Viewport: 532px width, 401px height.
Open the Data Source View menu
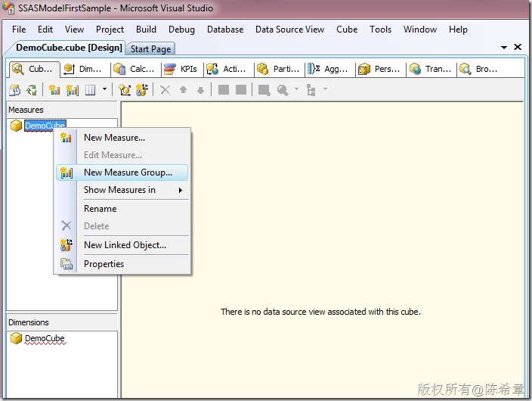[x=289, y=30]
